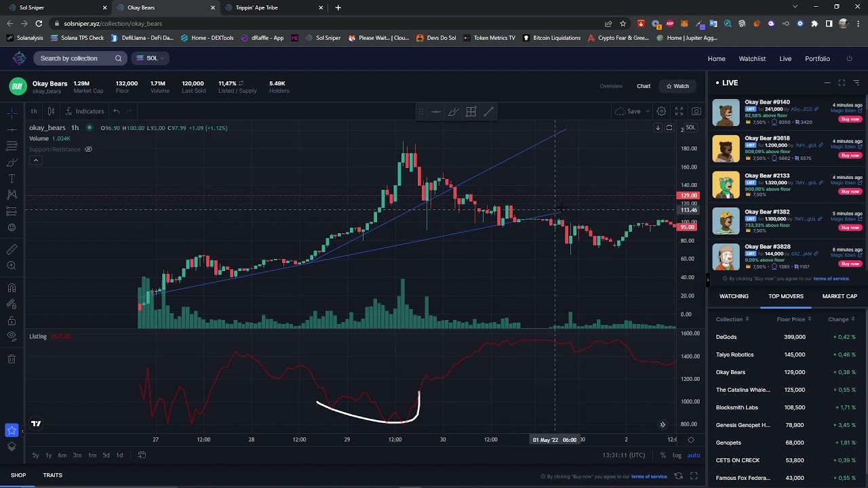This screenshot has height=488, width=868.
Task: Select the TOP MOVERS tab
Action: click(x=785, y=296)
